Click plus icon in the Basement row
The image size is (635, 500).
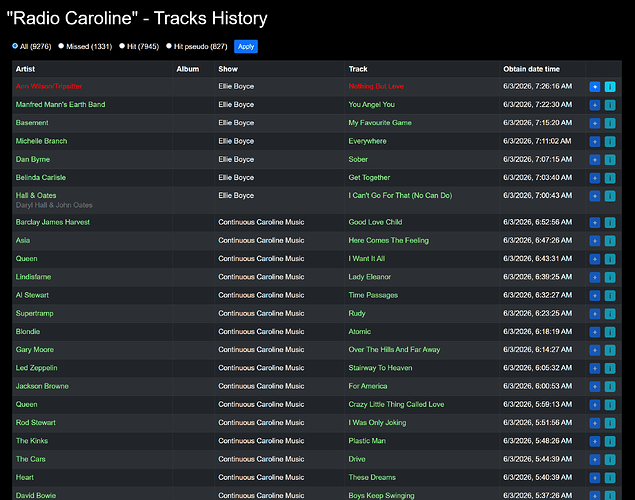point(595,123)
